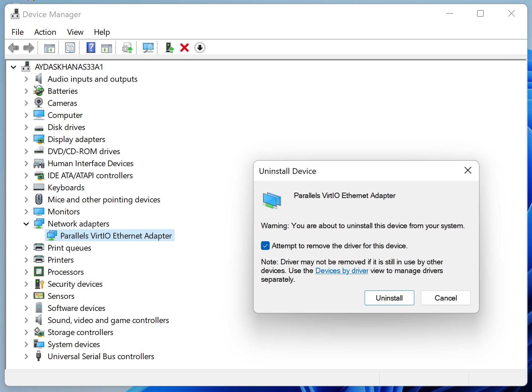
Task: Expand the Sensors category
Action: pyautogui.click(x=26, y=296)
